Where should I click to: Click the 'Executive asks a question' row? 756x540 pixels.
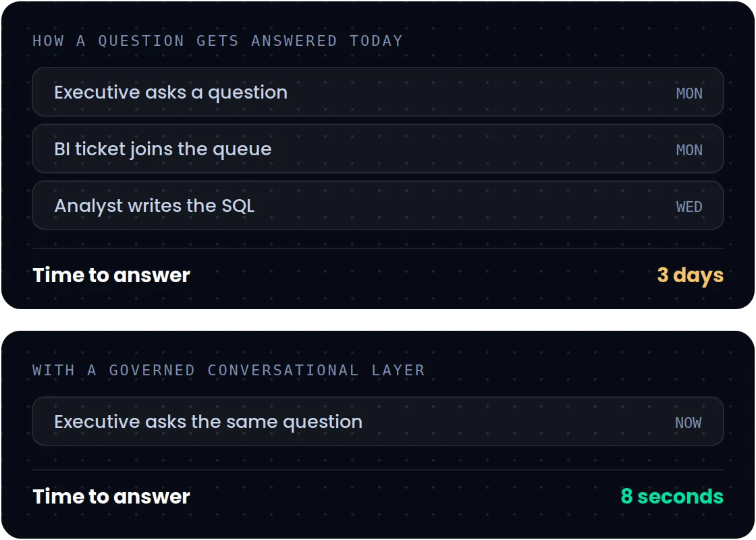tap(377, 92)
